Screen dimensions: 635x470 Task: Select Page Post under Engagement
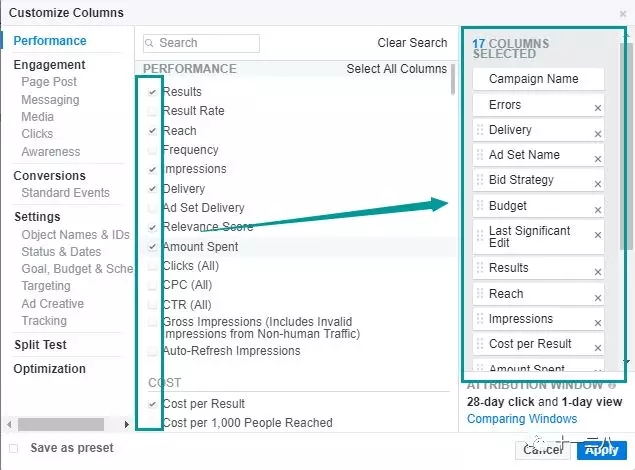click(49, 82)
